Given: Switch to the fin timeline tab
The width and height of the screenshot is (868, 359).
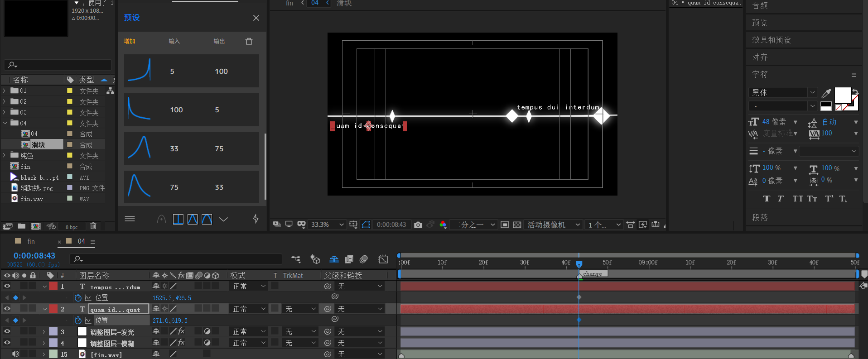Looking at the screenshot, I should [x=31, y=242].
